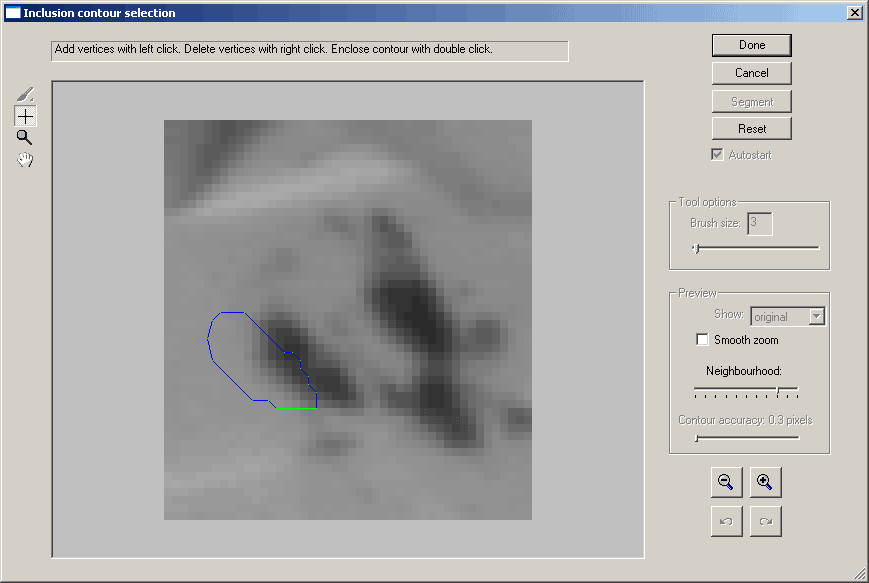Toggle the Autostart checkbox
The height and width of the screenshot is (583, 869).
coord(716,155)
